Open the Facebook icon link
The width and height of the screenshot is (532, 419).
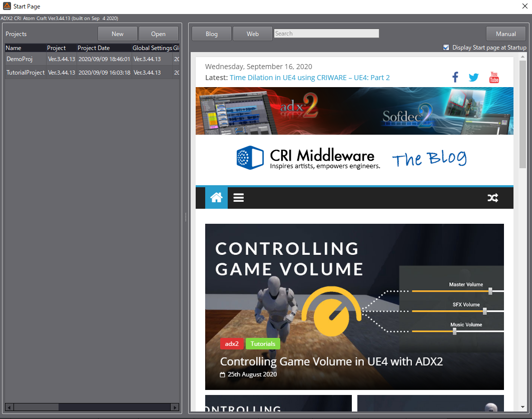(x=455, y=77)
